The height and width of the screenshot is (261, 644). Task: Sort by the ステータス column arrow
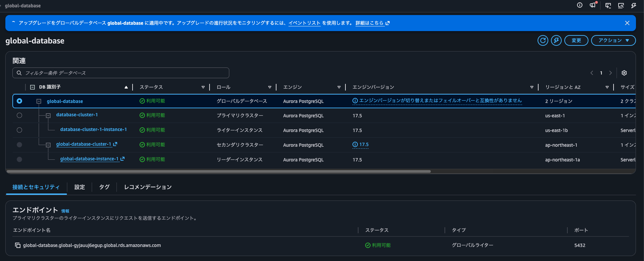tap(203, 87)
